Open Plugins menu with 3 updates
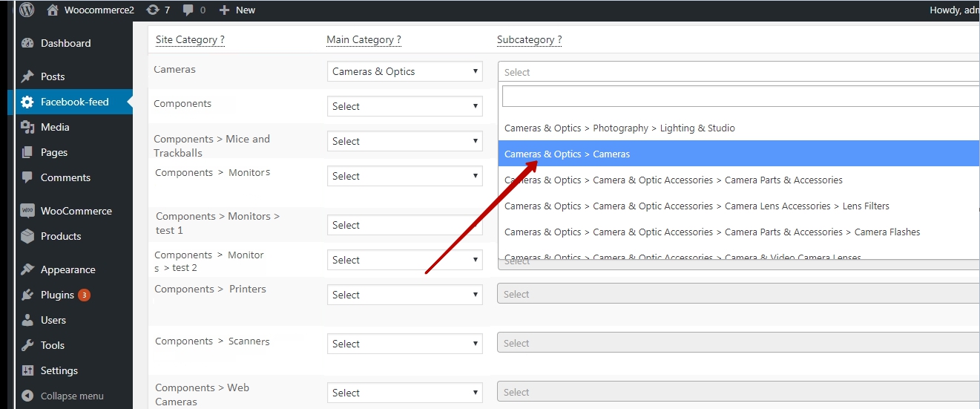Image resolution: width=980 pixels, height=409 pixels. pos(57,295)
